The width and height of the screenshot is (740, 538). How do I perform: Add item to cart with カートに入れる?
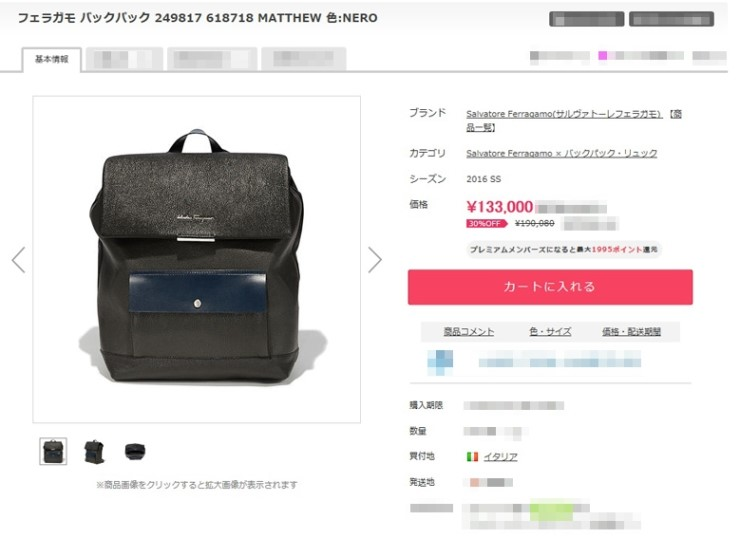click(550, 287)
